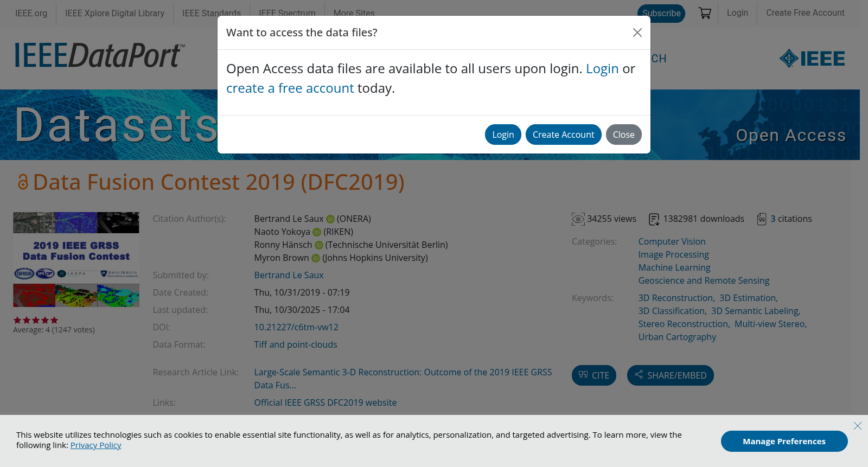Viewport: 868px width, 467px height.
Task: Click the SHARE/EMBED button
Action: point(670,375)
